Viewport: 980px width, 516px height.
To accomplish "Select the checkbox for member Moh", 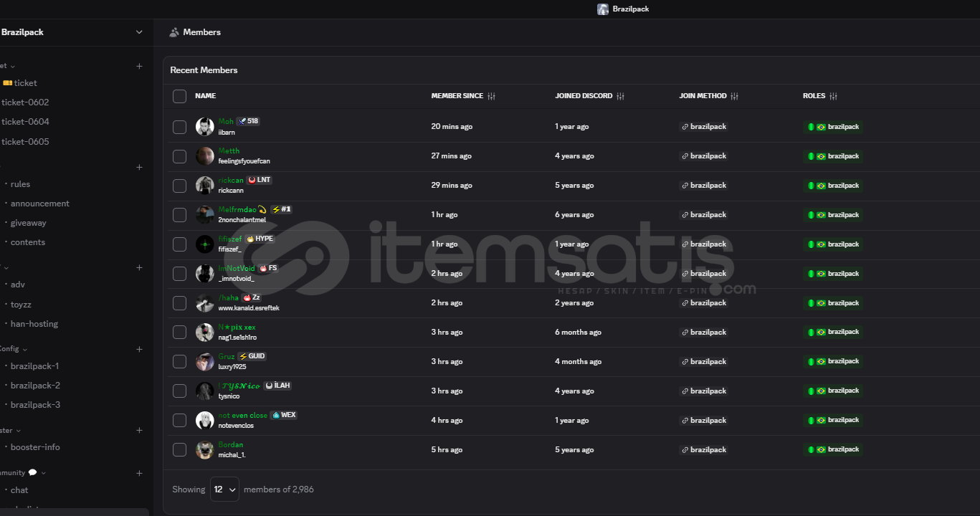I will (179, 127).
